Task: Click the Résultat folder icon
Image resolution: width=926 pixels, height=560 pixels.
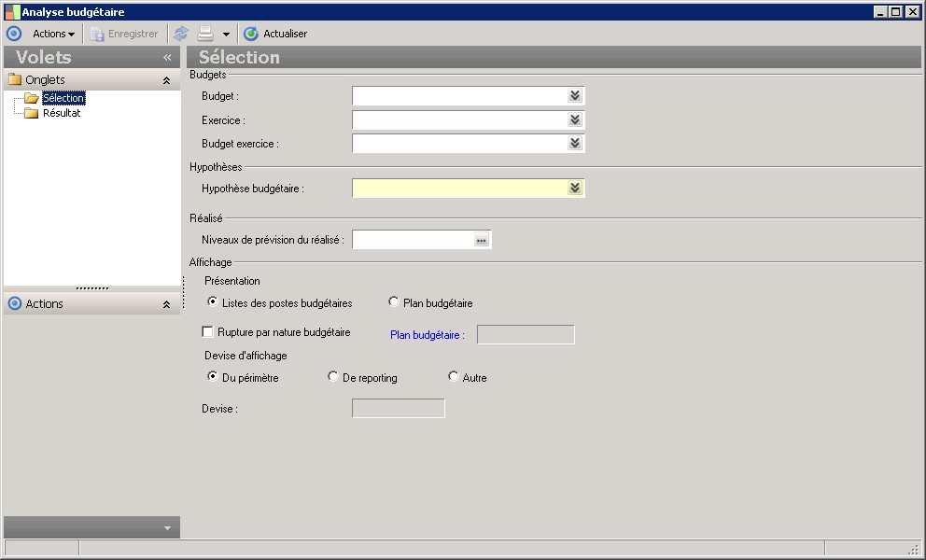Action: [32, 113]
